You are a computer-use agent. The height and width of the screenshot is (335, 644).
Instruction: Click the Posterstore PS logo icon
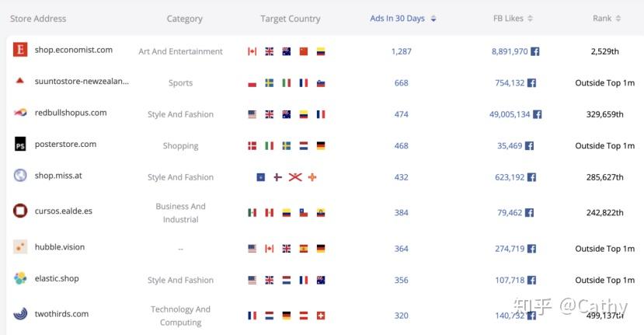20,145
